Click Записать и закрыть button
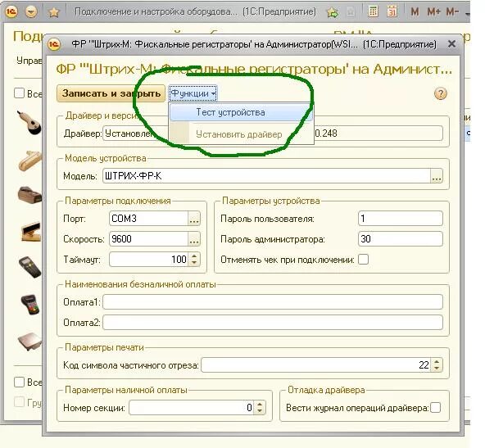The image size is (485, 448). point(111,93)
